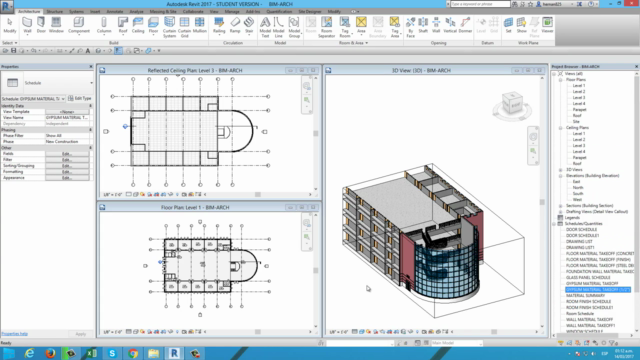Open the Structure ribbon tab
The image size is (640, 360).
(x=54, y=11)
